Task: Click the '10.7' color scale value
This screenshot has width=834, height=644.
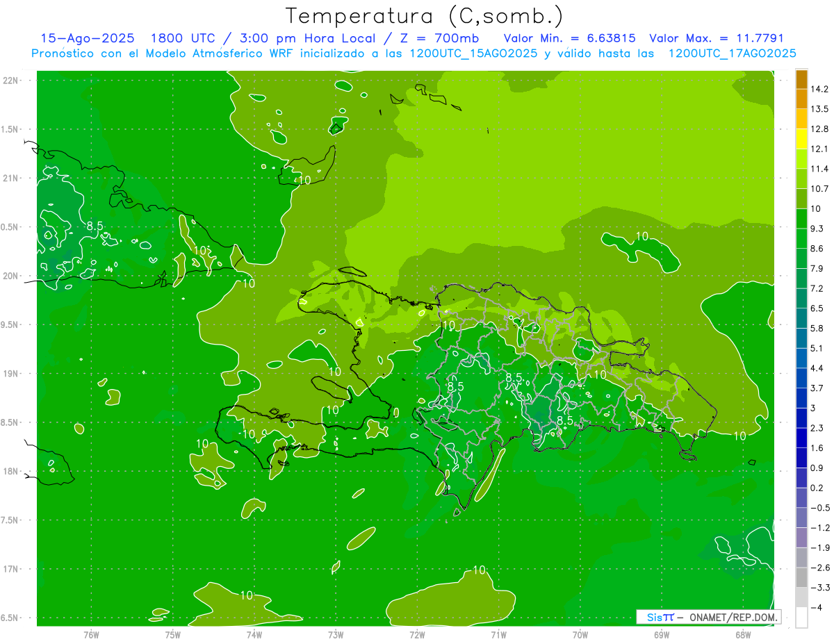Action: (x=819, y=189)
